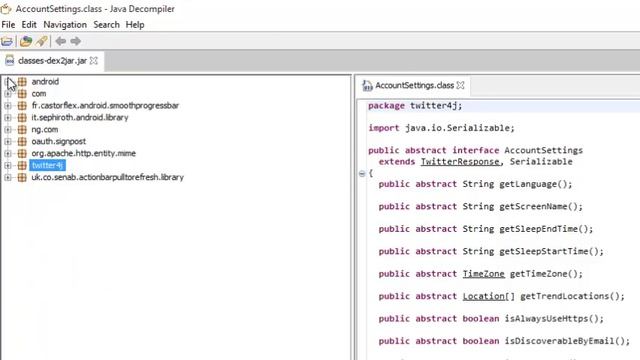The height and width of the screenshot is (360, 640).
Task: Click the package icon beside fr.castorflex.android.smoothprogressbar
Action: click(x=22, y=106)
